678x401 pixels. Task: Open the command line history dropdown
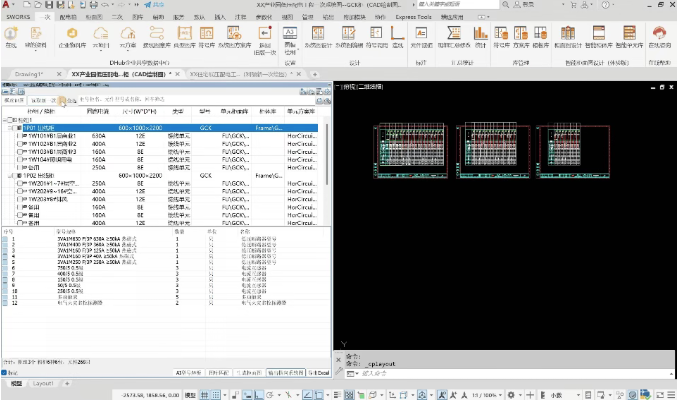click(671, 373)
